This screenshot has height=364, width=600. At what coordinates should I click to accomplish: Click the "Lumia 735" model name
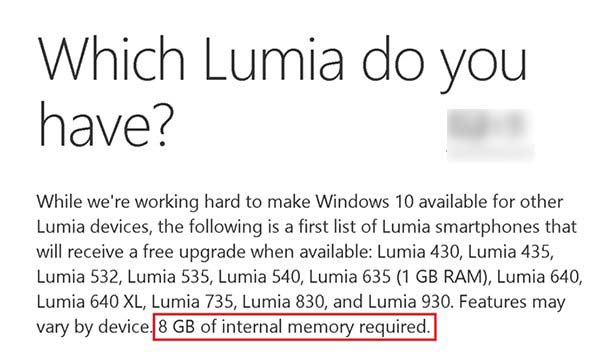[192, 302]
